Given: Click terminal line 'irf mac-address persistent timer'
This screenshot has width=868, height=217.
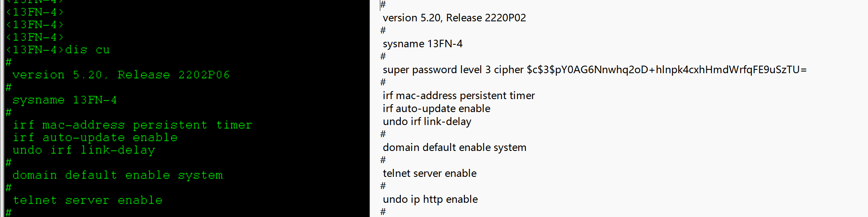Looking at the screenshot, I should pos(132,125).
